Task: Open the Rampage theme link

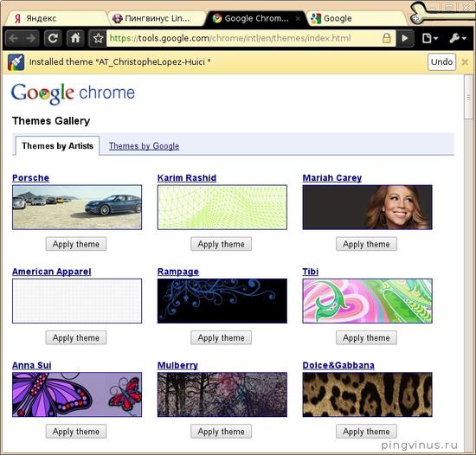Action: [x=178, y=272]
